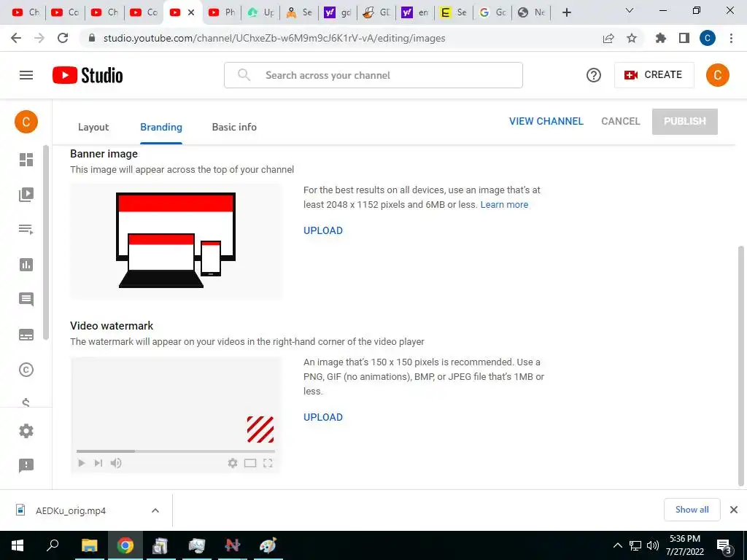Click UPLOAD for Video watermark
This screenshot has width=747, height=560.
pos(323,417)
